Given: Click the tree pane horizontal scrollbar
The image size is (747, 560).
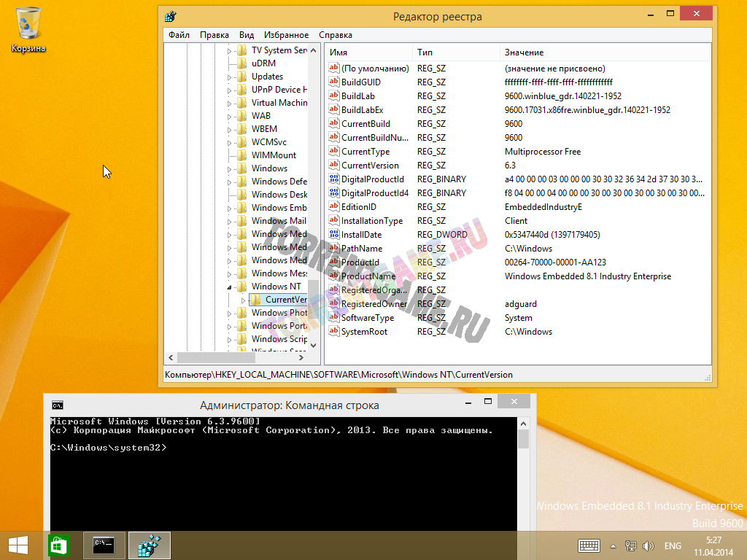Looking at the screenshot, I should pyautogui.click(x=241, y=358).
